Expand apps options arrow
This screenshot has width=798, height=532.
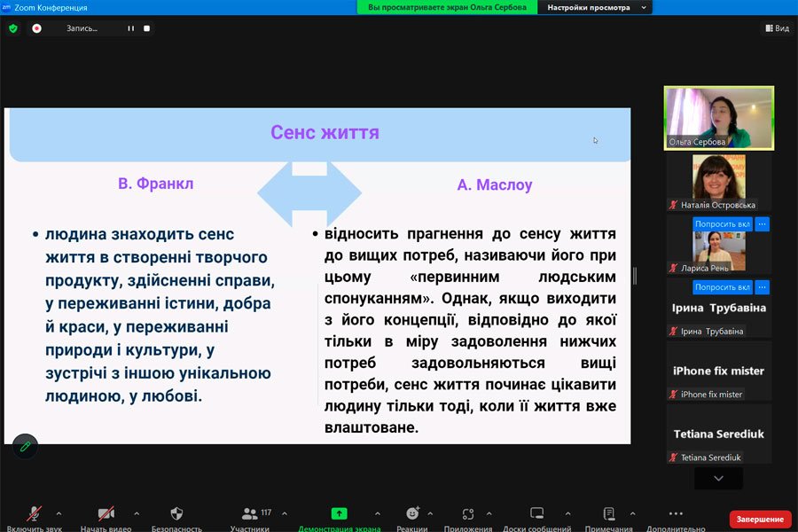tap(489, 513)
